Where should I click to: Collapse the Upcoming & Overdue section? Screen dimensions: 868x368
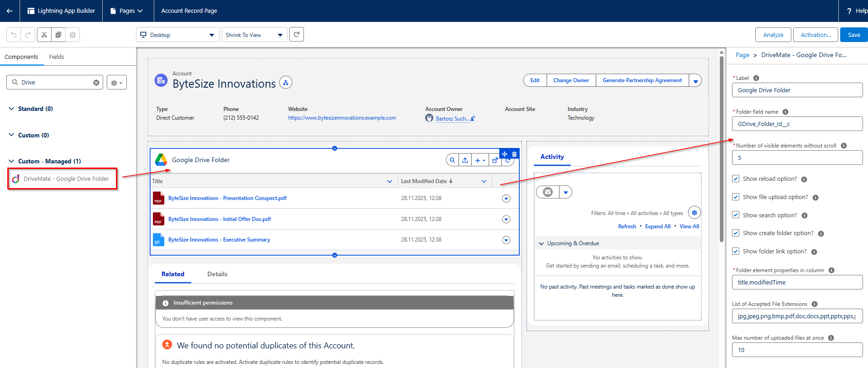(542, 243)
